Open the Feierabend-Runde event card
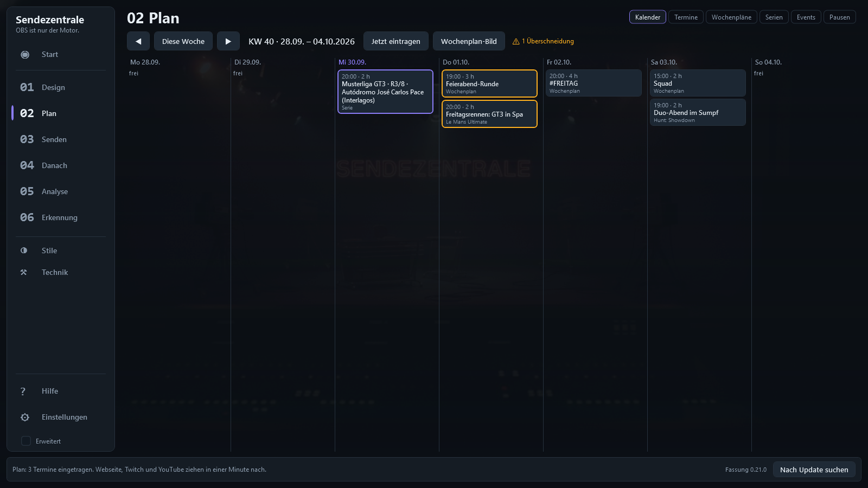The image size is (868, 488). click(489, 84)
